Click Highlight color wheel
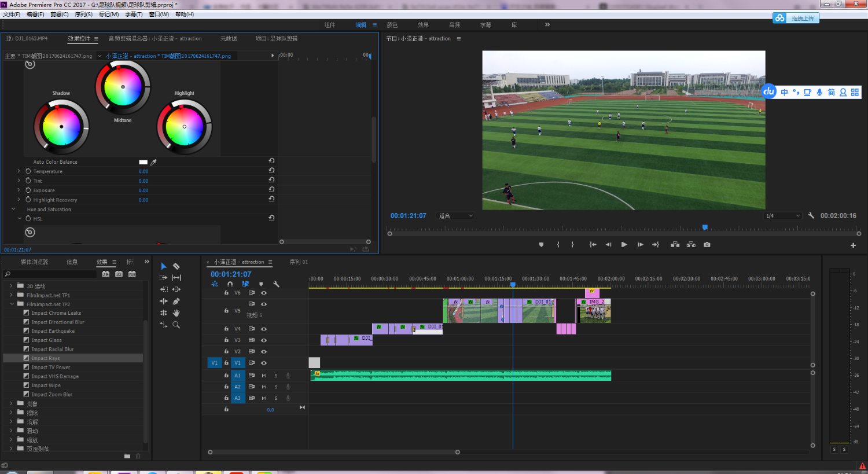 [x=185, y=127]
